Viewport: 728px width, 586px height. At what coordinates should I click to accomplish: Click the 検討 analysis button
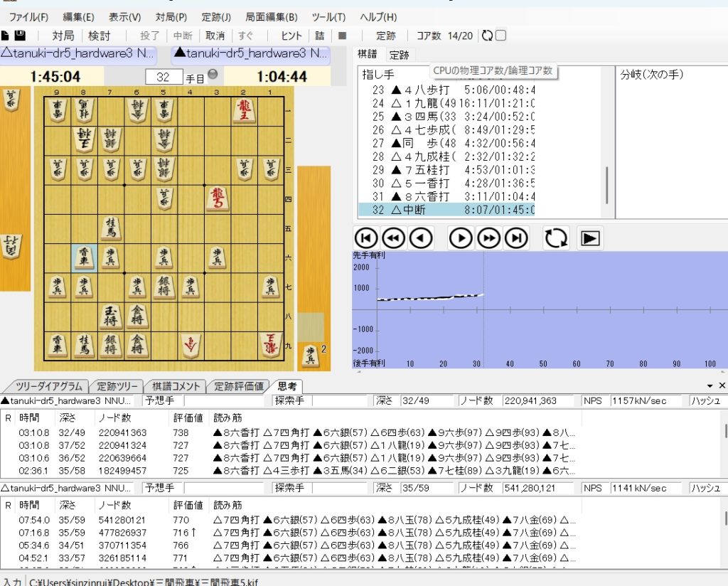pos(99,36)
